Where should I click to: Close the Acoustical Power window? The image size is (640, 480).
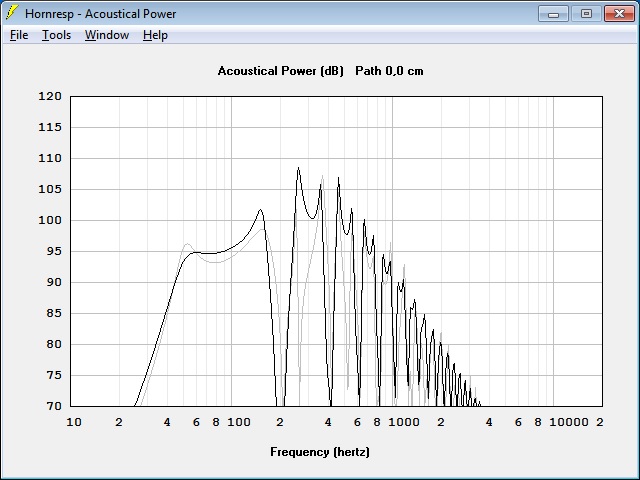(619, 13)
